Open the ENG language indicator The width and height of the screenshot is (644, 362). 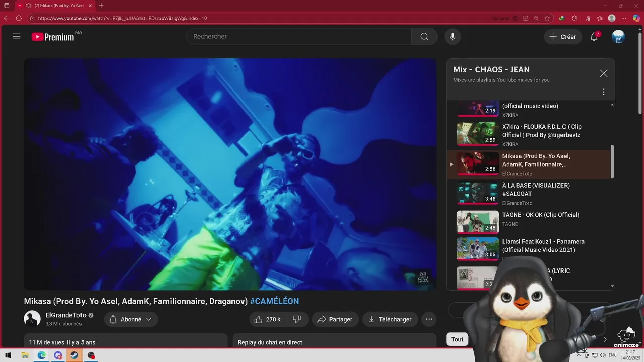pyautogui.click(x=612, y=355)
